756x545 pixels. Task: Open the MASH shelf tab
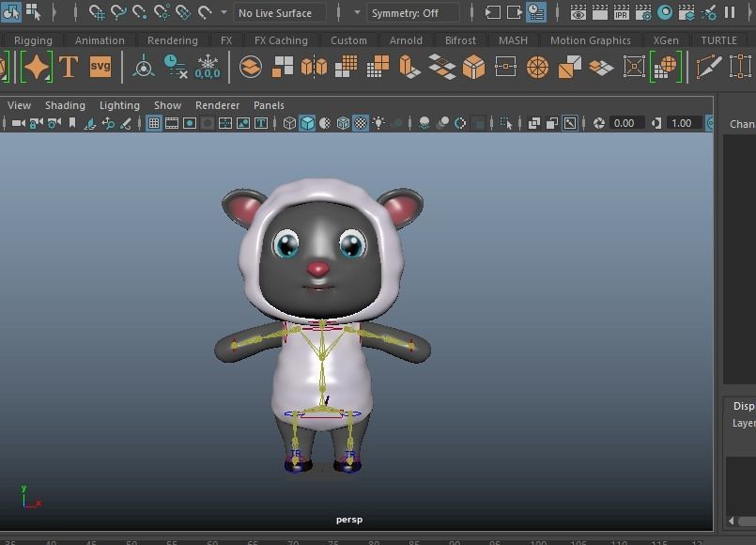pyautogui.click(x=513, y=40)
